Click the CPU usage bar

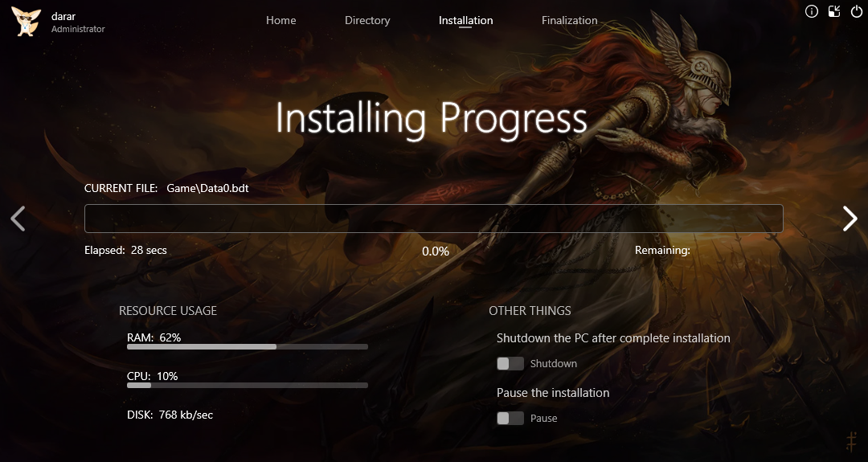[x=248, y=385]
